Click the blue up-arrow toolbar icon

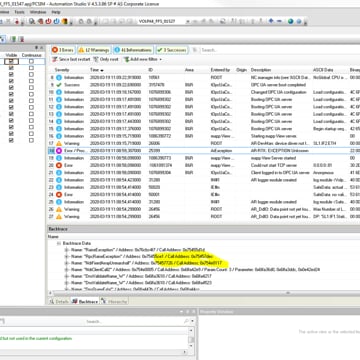point(271,21)
